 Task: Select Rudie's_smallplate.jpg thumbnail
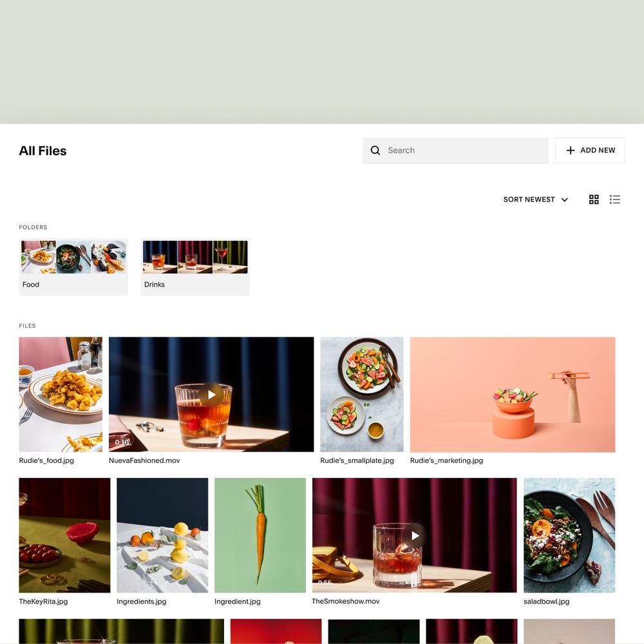[362, 394]
